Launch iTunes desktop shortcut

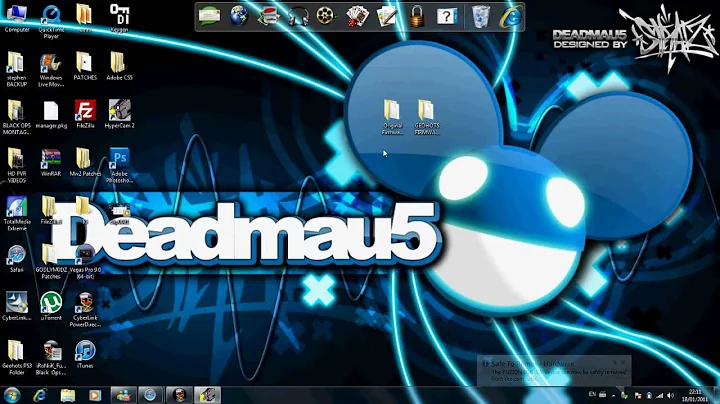[85, 355]
